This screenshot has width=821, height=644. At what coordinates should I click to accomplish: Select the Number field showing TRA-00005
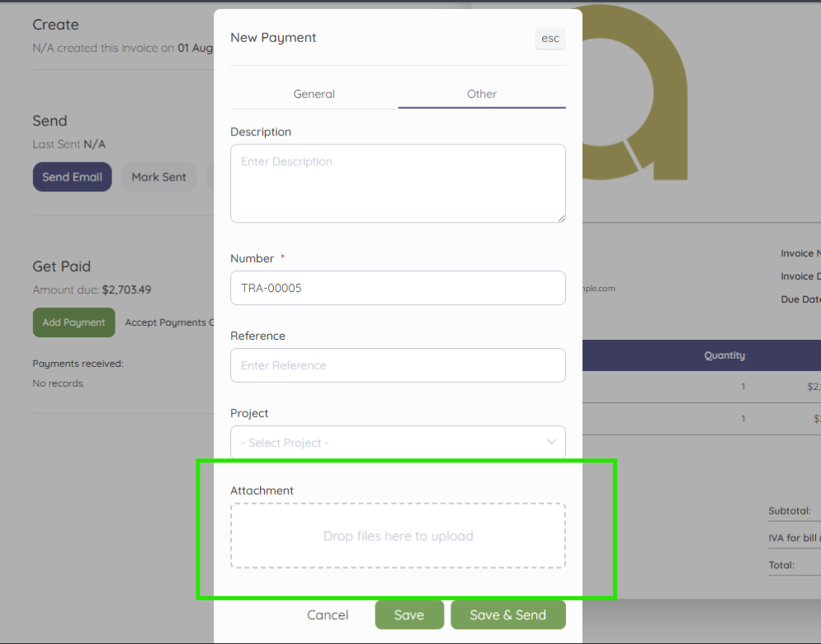[398, 288]
